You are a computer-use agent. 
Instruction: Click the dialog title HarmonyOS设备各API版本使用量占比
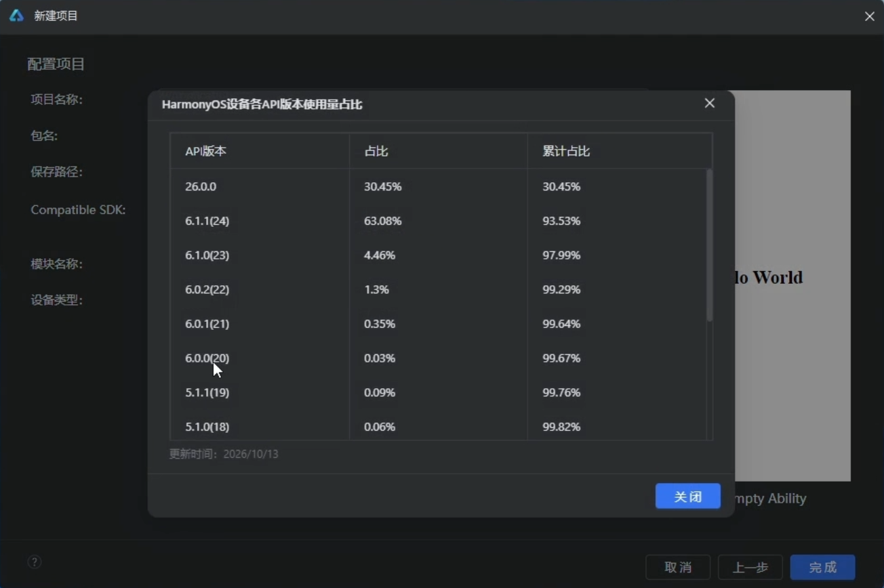coord(262,104)
